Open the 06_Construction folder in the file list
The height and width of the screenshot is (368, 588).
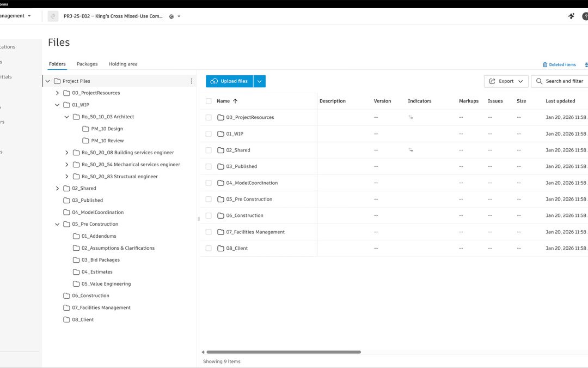coord(244,215)
